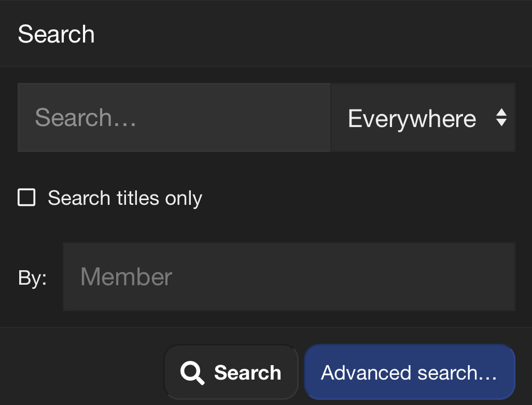The image size is (532, 405).
Task: Click into the Member input field
Action: pyautogui.click(x=289, y=276)
